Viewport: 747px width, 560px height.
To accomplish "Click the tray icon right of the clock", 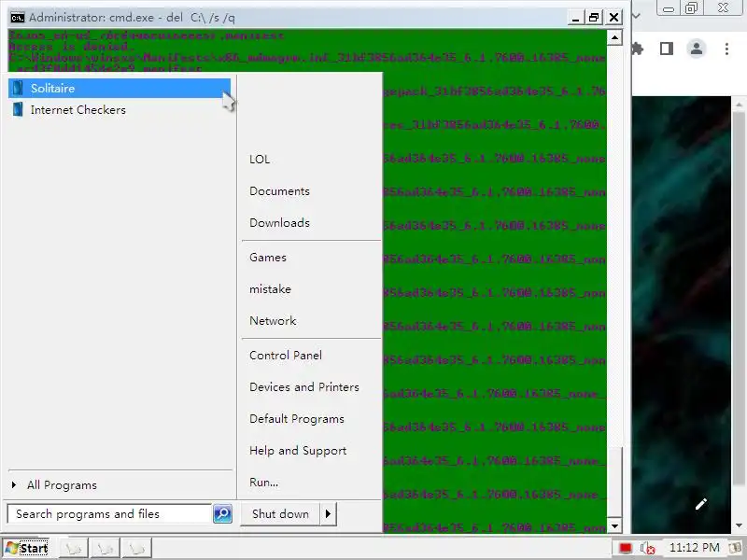I will click(x=736, y=548).
